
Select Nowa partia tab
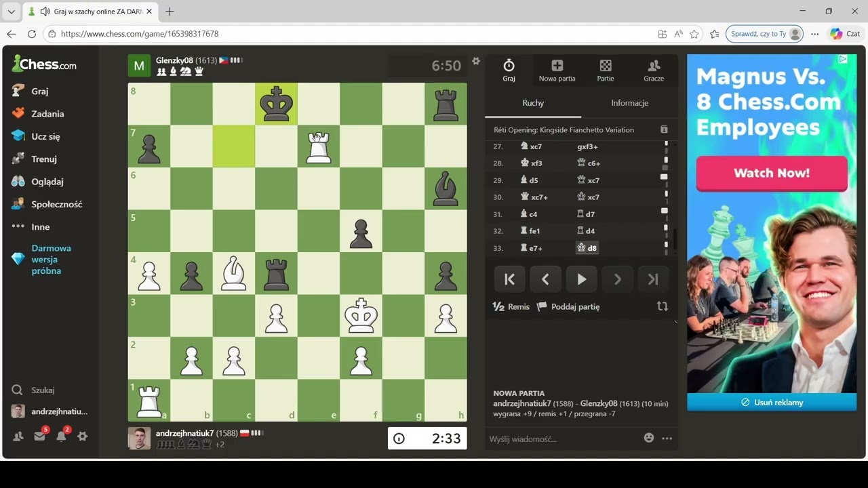pyautogui.click(x=557, y=70)
